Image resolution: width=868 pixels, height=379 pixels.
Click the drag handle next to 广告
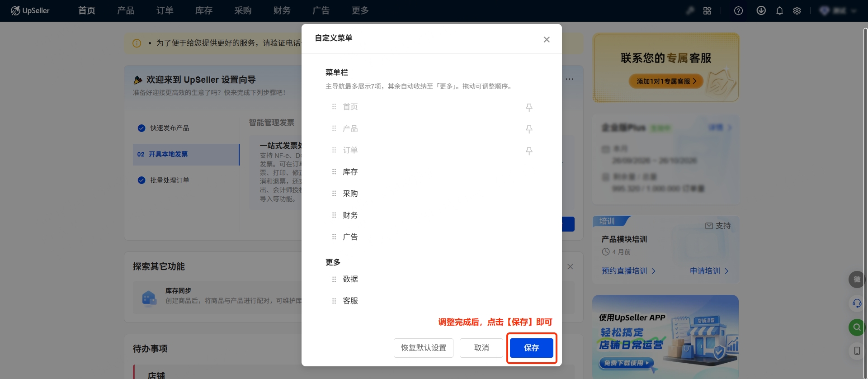pos(334,237)
